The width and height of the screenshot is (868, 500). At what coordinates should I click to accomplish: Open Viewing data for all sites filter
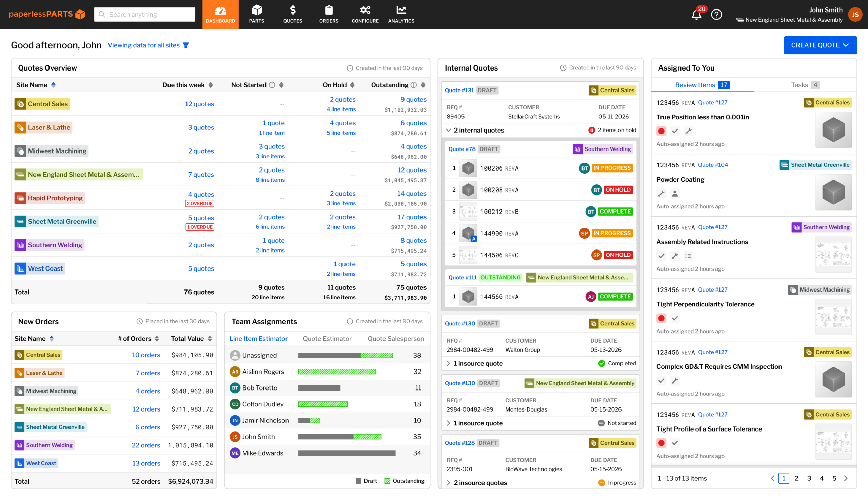(148, 45)
